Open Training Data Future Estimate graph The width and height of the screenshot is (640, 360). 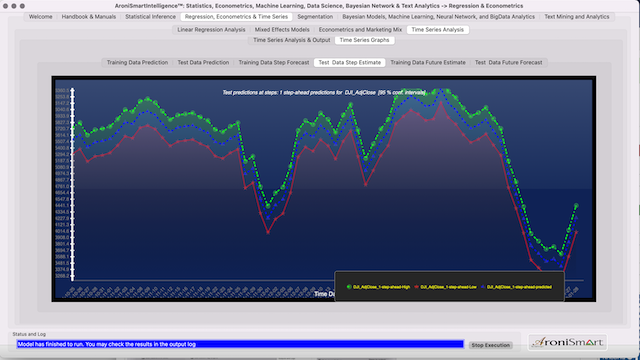(x=428, y=62)
